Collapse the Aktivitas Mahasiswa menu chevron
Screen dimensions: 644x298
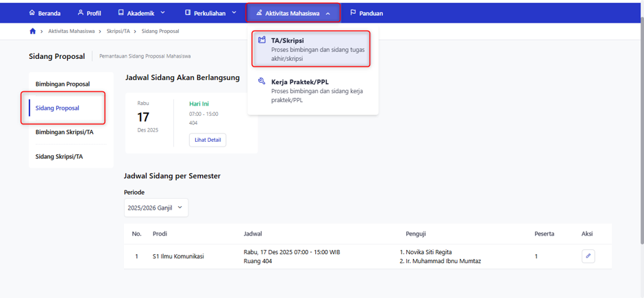tap(327, 13)
